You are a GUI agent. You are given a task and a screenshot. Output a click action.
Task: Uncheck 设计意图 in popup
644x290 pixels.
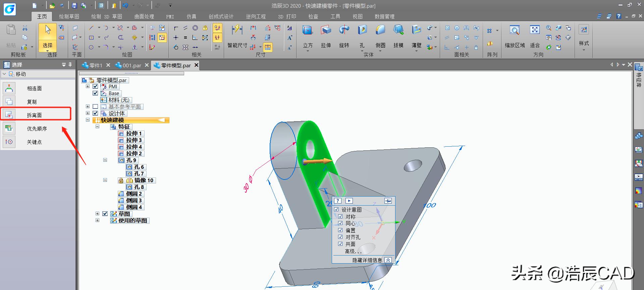click(x=336, y=209)
